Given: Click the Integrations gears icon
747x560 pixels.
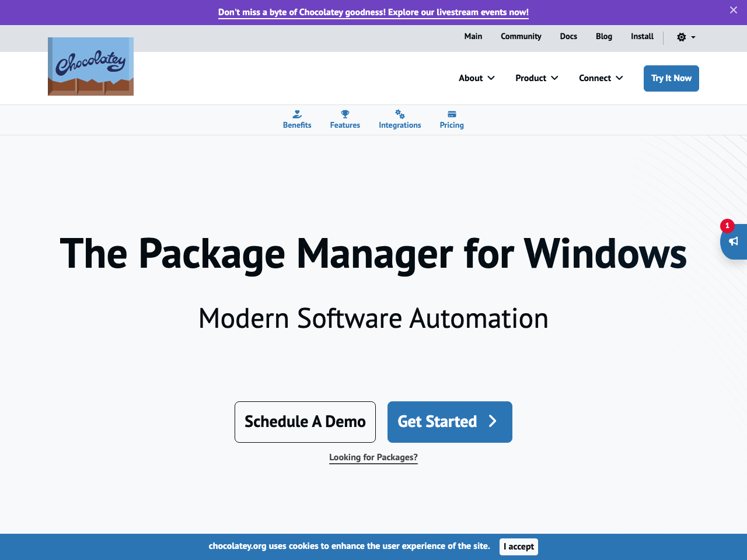Looking at the screenshot, I should click(400, 114).
